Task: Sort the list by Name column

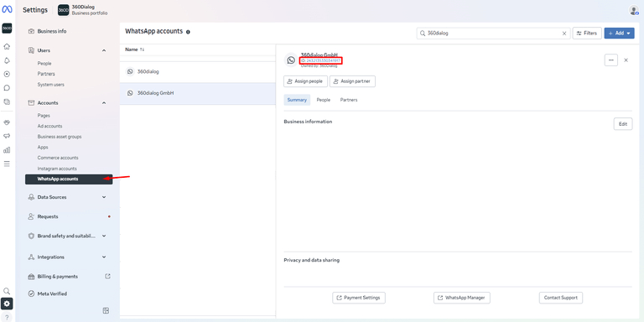Action: coord(135,49)
